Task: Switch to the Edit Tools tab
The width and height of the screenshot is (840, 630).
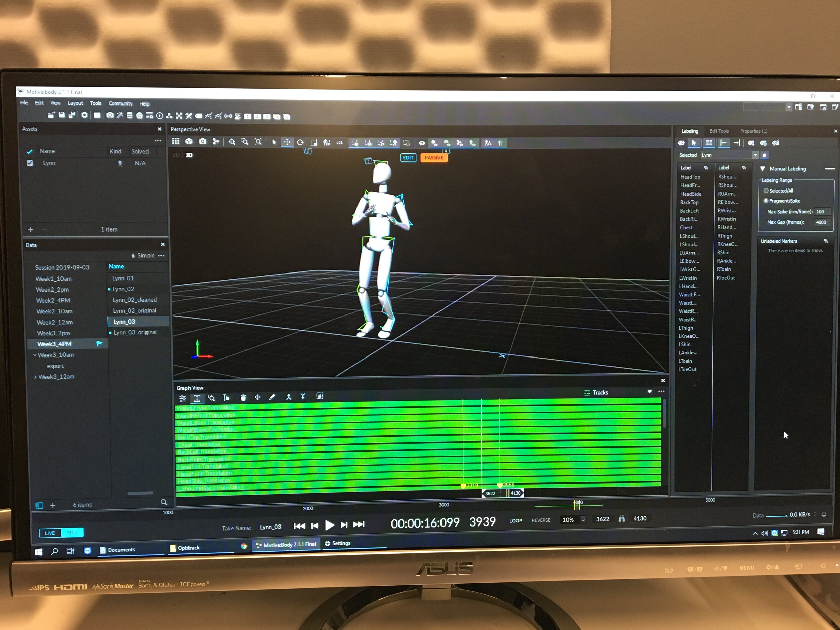Action: [x=719, y=131]
